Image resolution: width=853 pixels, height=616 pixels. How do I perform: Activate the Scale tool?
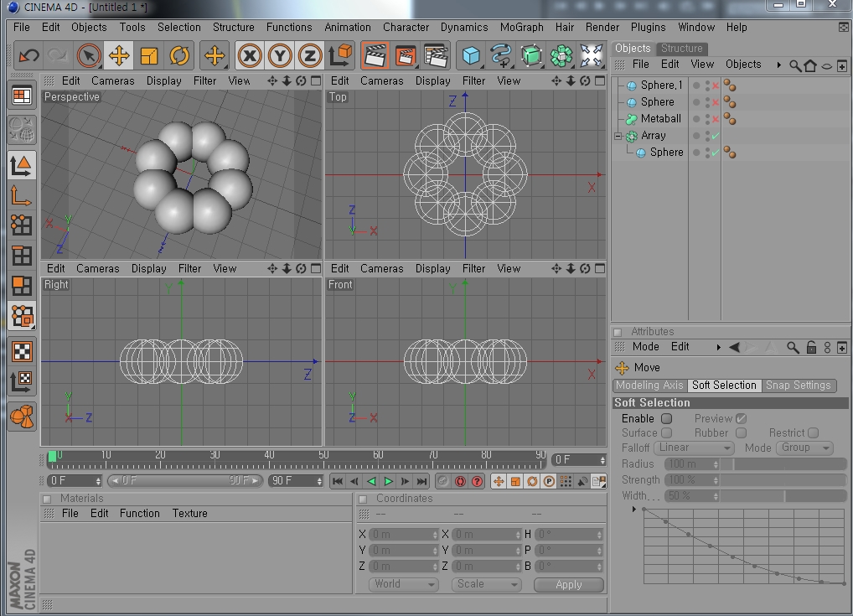click(x=149, y=55)
